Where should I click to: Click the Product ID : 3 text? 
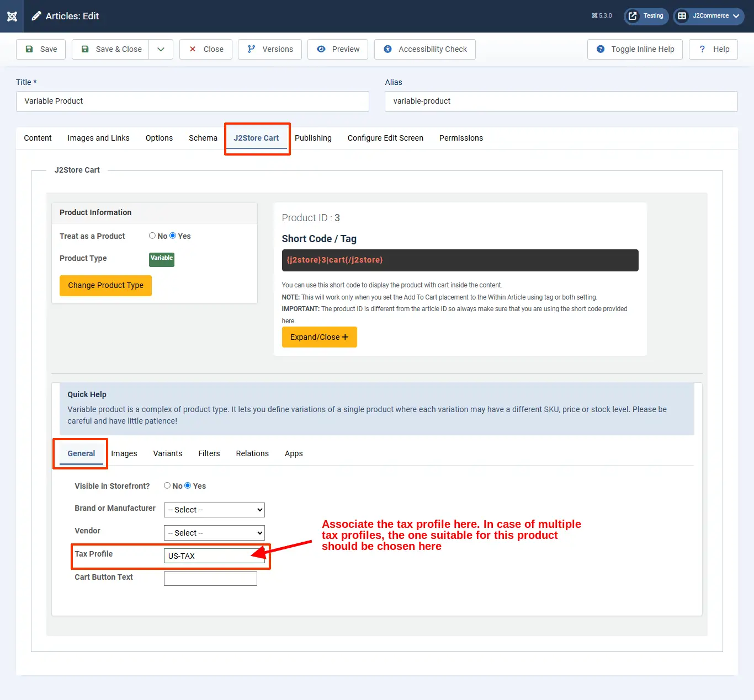point(311,218)
